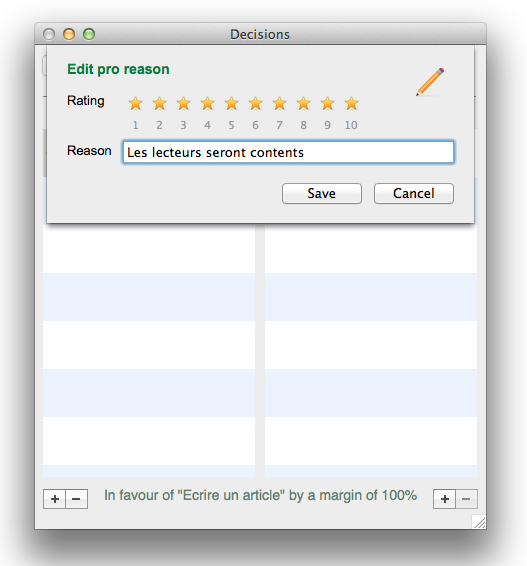The width and height of the screenshot is (527, 566).
Task: Click in the Reason text field
Action: pyautogui.click(x=288, y=152)
